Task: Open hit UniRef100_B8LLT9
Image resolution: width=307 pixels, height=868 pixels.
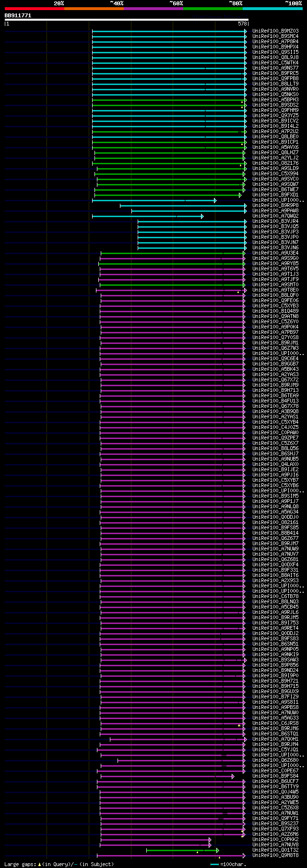Action: pyautogui.click(x=275, y=84)
